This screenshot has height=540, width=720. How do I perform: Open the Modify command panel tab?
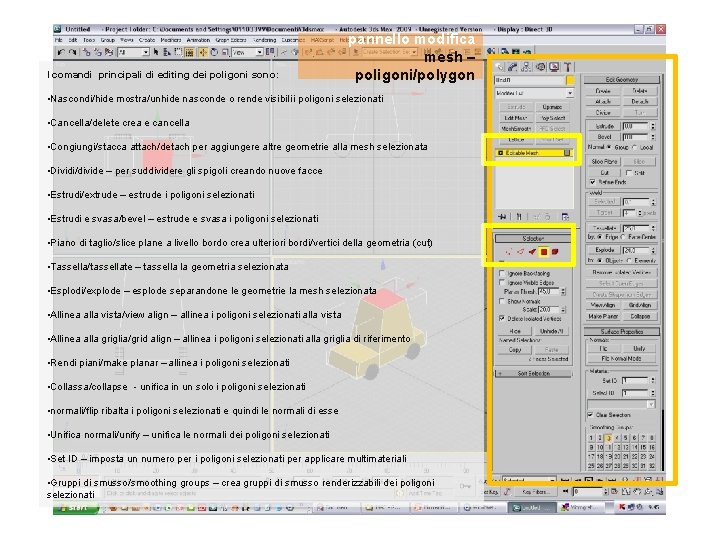[513, 67]
